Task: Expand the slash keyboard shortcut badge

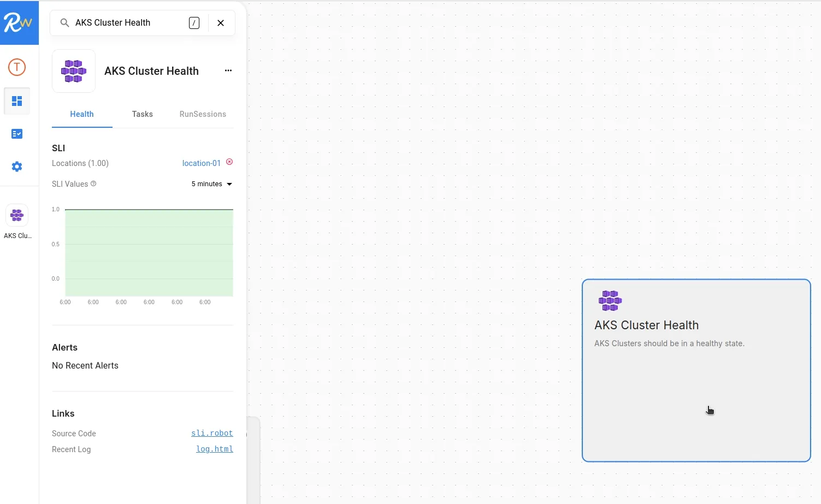Action: (194, 23)
